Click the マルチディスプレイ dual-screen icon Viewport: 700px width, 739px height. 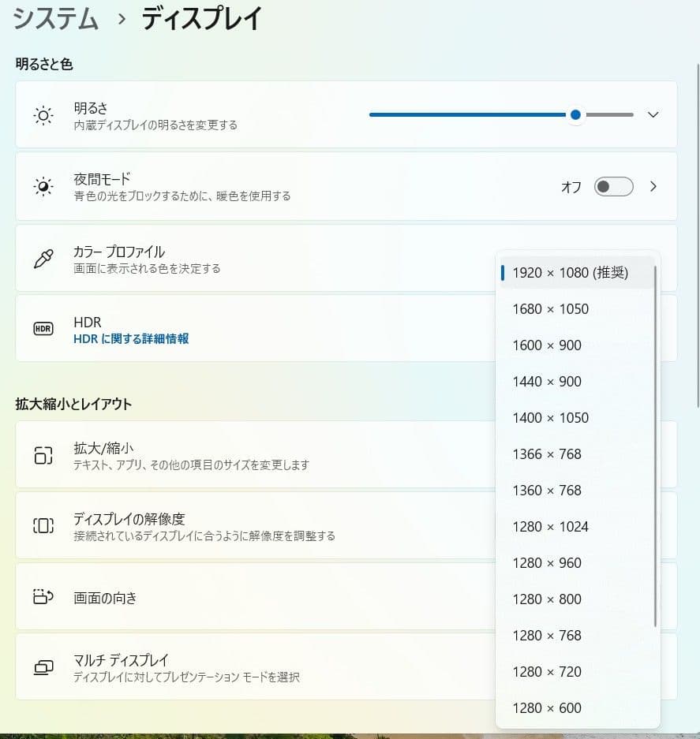(43, 667)
